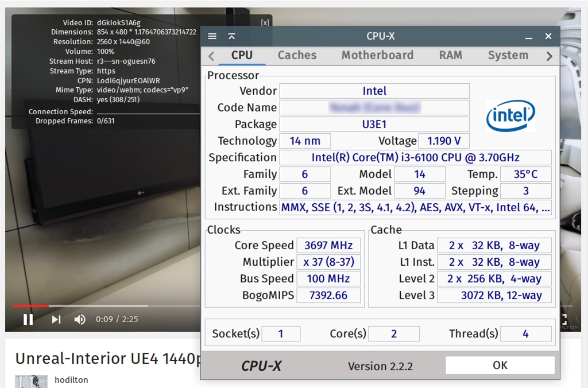Show previous tabs with left chevron
The height and width of the screenshot is (388, 588).
[x=211, y=56]
